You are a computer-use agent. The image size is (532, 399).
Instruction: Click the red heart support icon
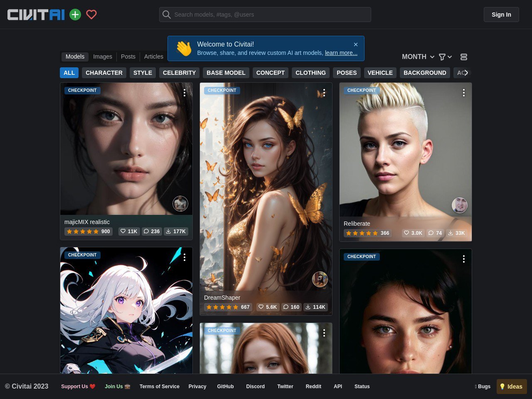tap(91, 15)
